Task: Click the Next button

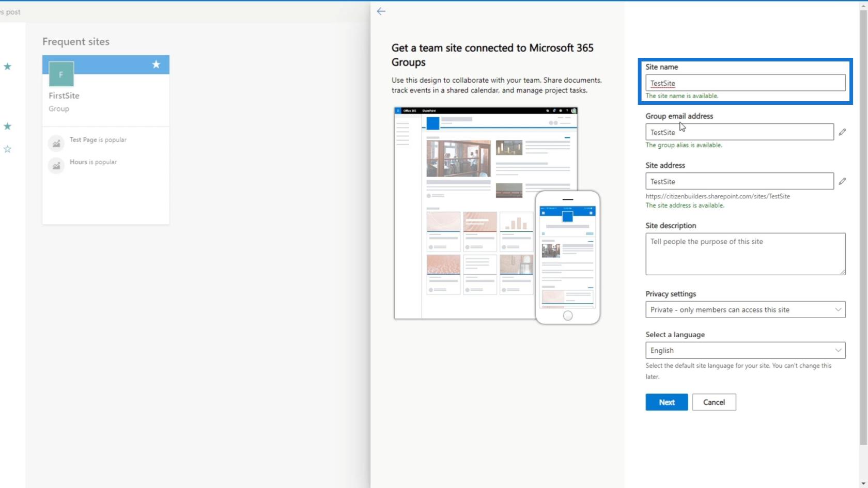Action: pos(667,402)
